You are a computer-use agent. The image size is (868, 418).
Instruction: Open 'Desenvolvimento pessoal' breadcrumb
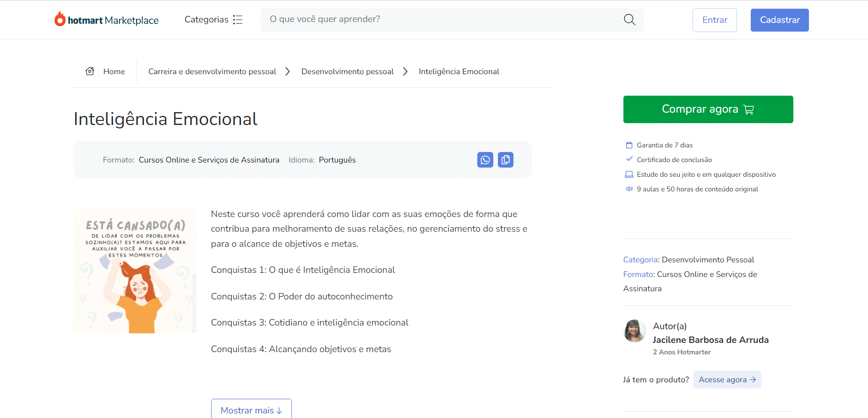[347, 71]
